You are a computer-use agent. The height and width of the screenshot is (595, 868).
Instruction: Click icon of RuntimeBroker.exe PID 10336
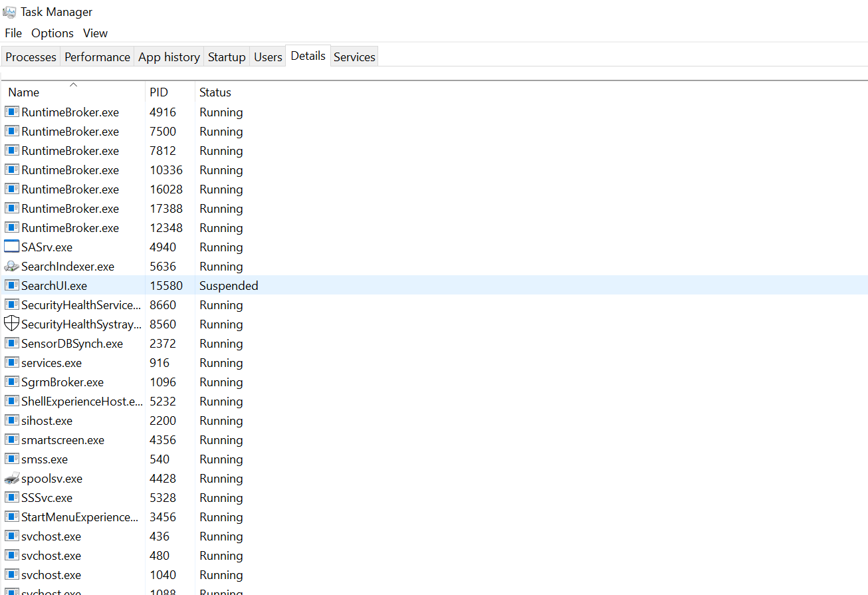pyautogui.click(x=12, y=170)
